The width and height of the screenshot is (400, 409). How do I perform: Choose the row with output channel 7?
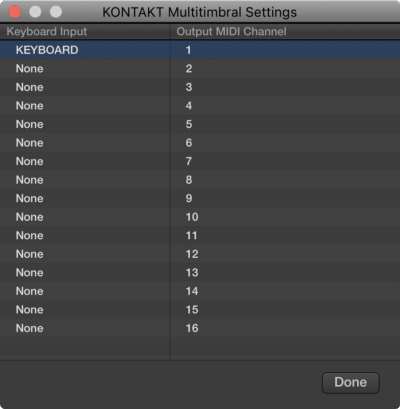pos(200,161)
